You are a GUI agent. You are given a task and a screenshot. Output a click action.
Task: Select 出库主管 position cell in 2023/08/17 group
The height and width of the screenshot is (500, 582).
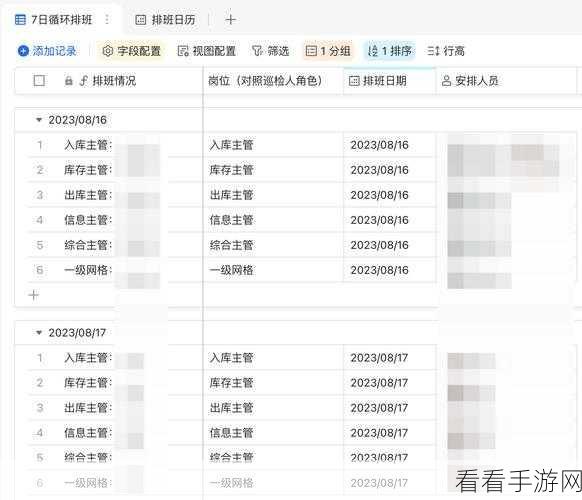tap(273, 408)
